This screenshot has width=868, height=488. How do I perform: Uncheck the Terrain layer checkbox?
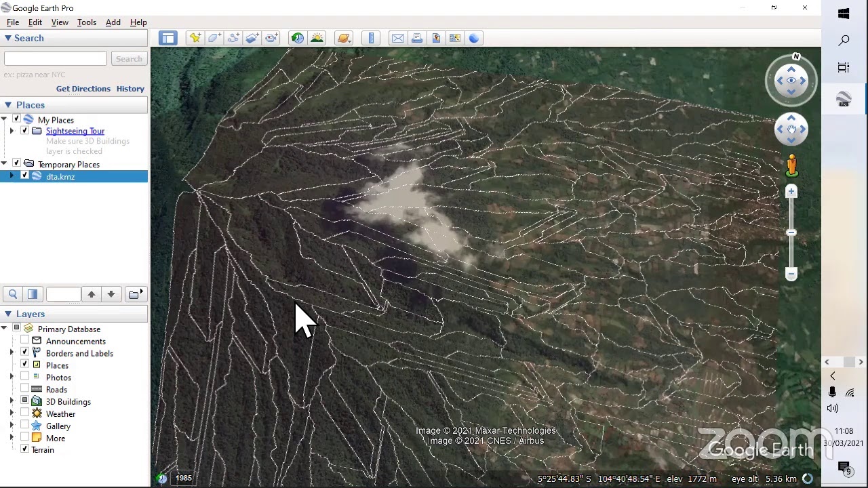(x=24, y=449)
